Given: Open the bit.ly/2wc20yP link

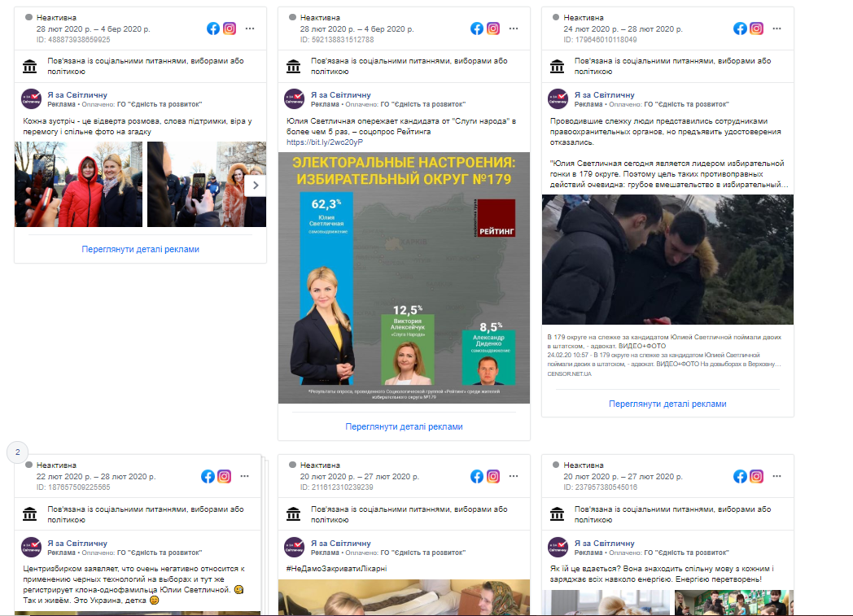Looking at the screenshot, I should click(x=325, y=142).
